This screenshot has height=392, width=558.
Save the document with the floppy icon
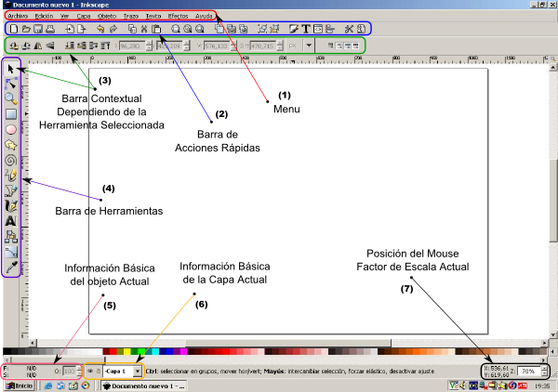[x=38, y=29]
